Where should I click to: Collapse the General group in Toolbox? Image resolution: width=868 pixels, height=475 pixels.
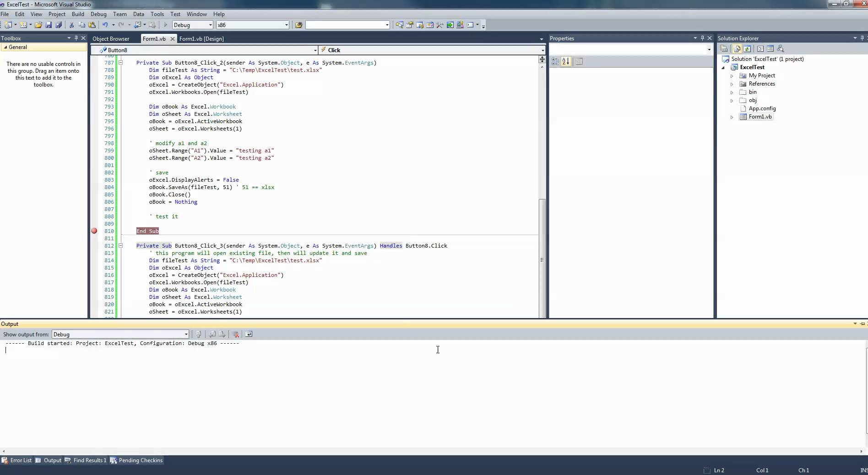click(x=5, y=47)
